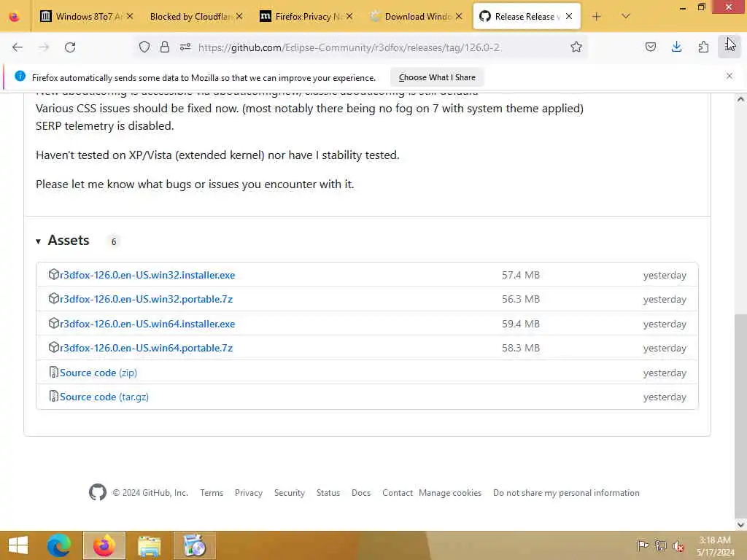Viewport: 747px width, 560px height.
Task: Go back with the browser back arrow
Action: 18,47
